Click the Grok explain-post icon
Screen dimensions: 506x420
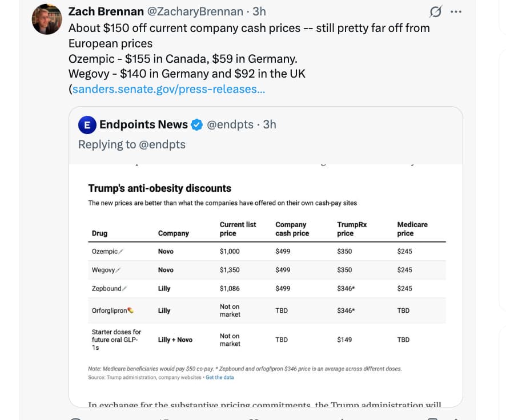[x=435, y=11]
